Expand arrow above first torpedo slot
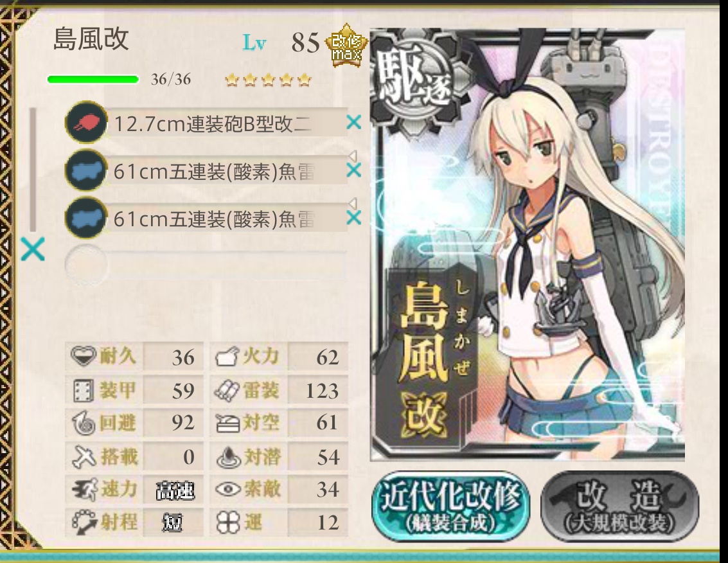728x563 pixels. click(352, 156)
